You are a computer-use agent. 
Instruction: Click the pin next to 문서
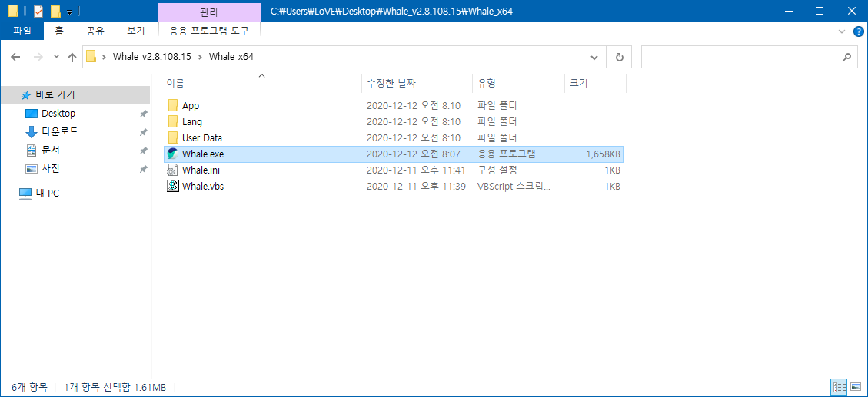[x=143, y=151]
